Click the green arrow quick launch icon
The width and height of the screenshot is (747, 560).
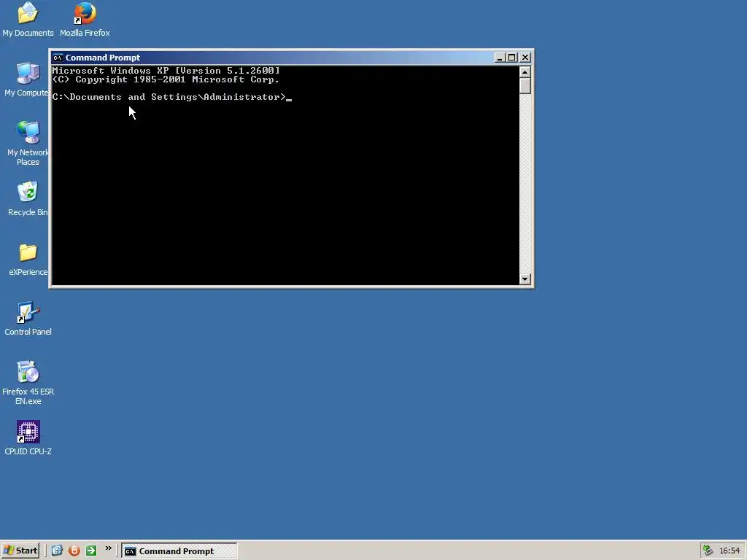pos(91,551)
